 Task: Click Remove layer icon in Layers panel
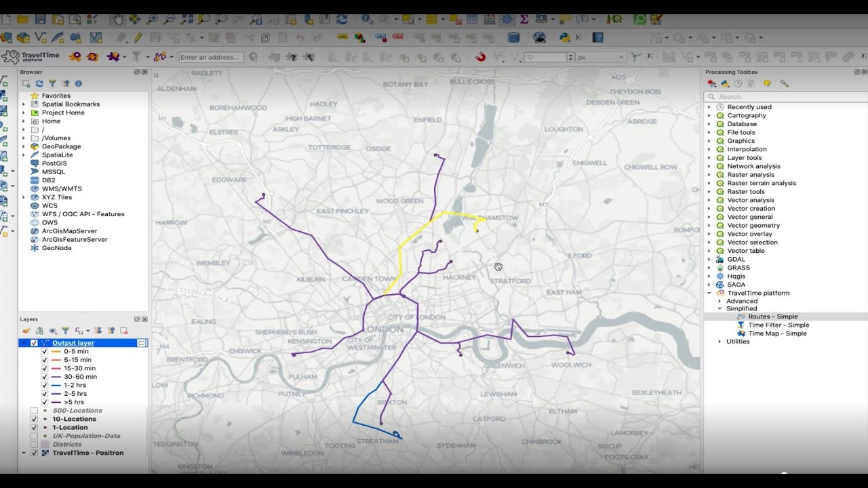tap(124, 331)
